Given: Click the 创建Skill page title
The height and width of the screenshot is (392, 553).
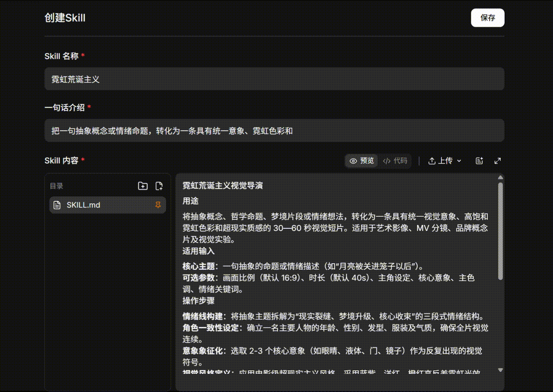Looking at the screenshot, I should point(65,18).
